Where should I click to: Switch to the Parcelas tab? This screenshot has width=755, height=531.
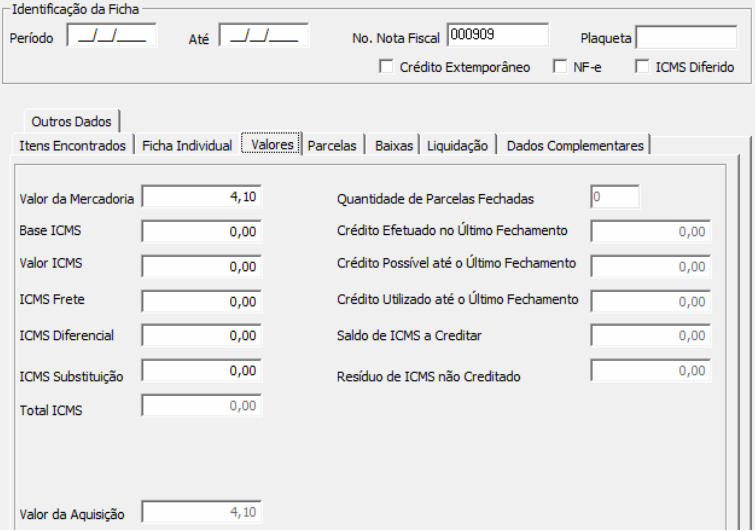tap(332, 145)
